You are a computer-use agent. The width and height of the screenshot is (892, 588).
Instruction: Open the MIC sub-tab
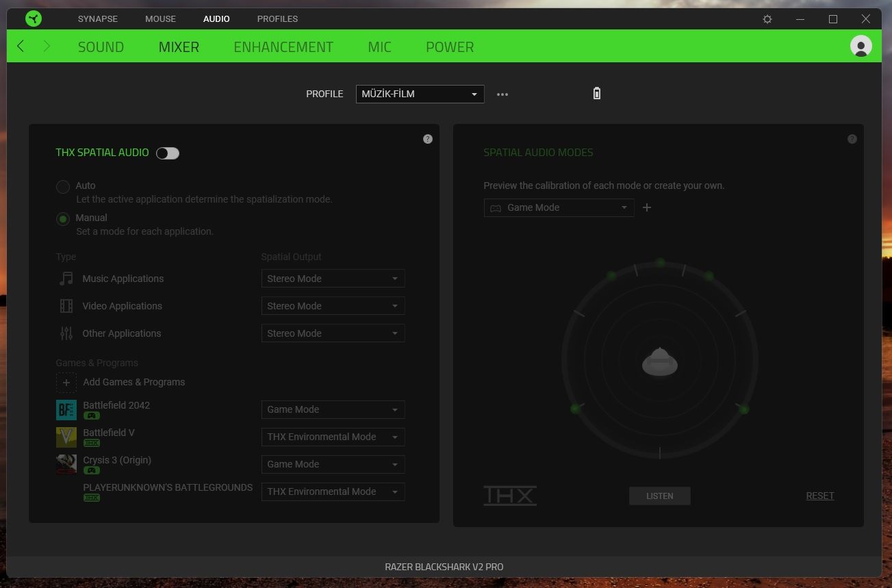point(379,47)
